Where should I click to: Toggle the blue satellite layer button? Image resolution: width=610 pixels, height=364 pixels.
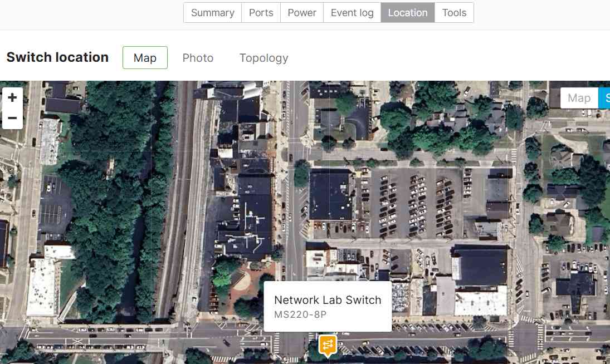pos(604,99)
